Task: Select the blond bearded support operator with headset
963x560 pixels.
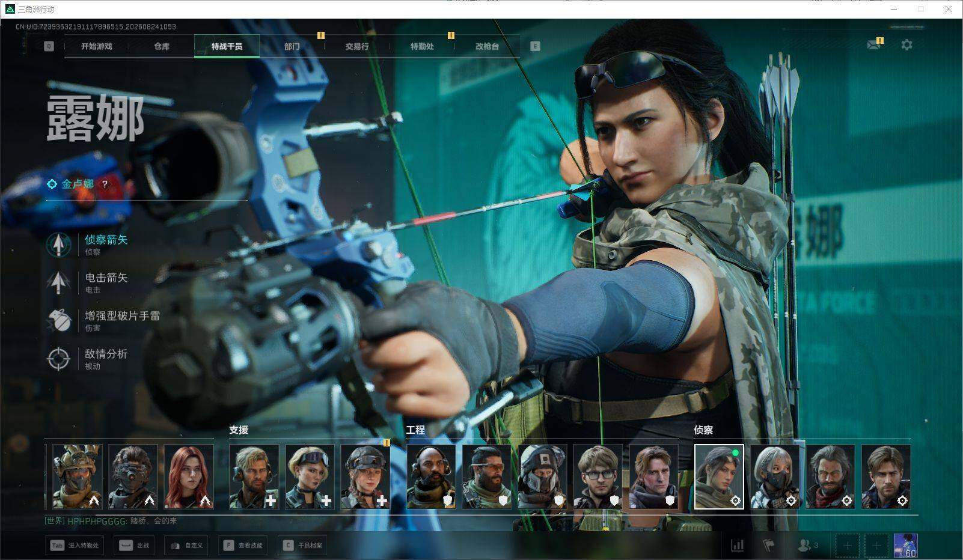Action: tap(254, 476)
